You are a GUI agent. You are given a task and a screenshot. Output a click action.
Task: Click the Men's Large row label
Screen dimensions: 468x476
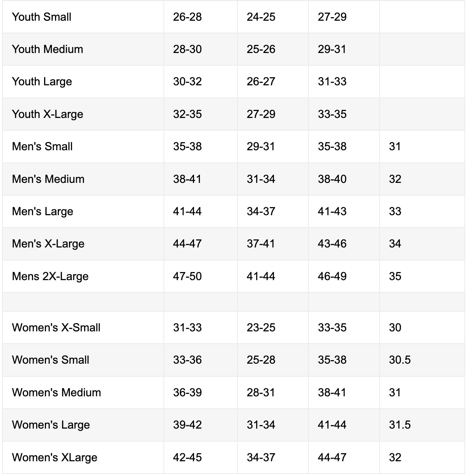click(x=42, y=211)
